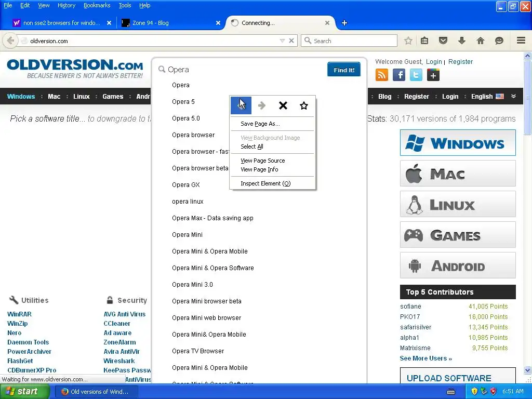Click the Forward arrow in context menu
The image size is (532, 399).
coord(262,105)
